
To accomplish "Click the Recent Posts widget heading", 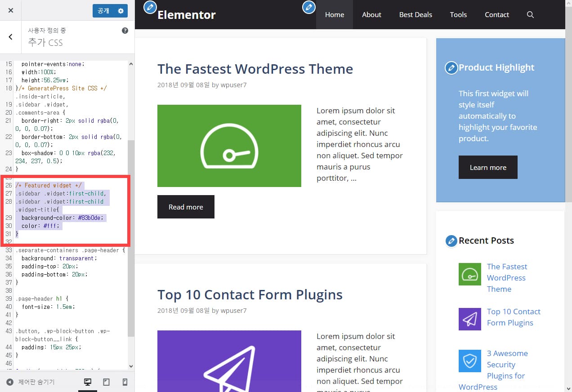I will (x=486, y=241).
